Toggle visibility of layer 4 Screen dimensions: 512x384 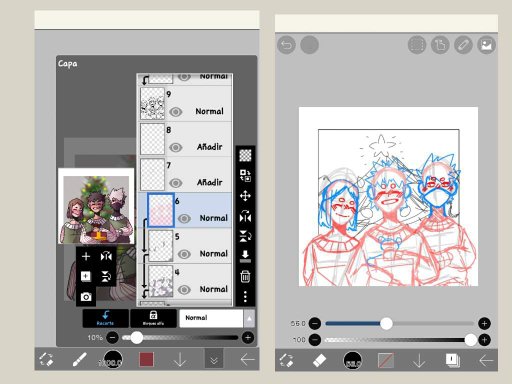(x=184, y=289)
